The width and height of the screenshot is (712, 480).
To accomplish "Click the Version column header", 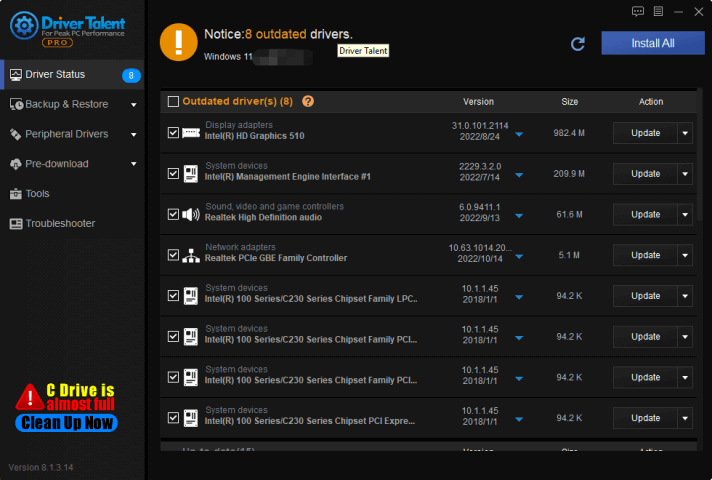I will point(478,102).
